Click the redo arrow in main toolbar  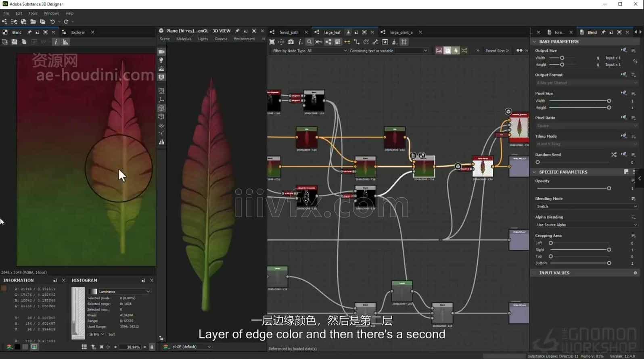click(66, 22)
